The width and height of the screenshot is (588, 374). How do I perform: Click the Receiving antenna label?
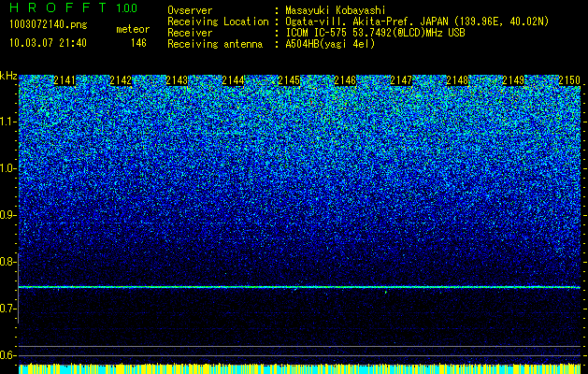pyautogui.click(x=215, y=44)
